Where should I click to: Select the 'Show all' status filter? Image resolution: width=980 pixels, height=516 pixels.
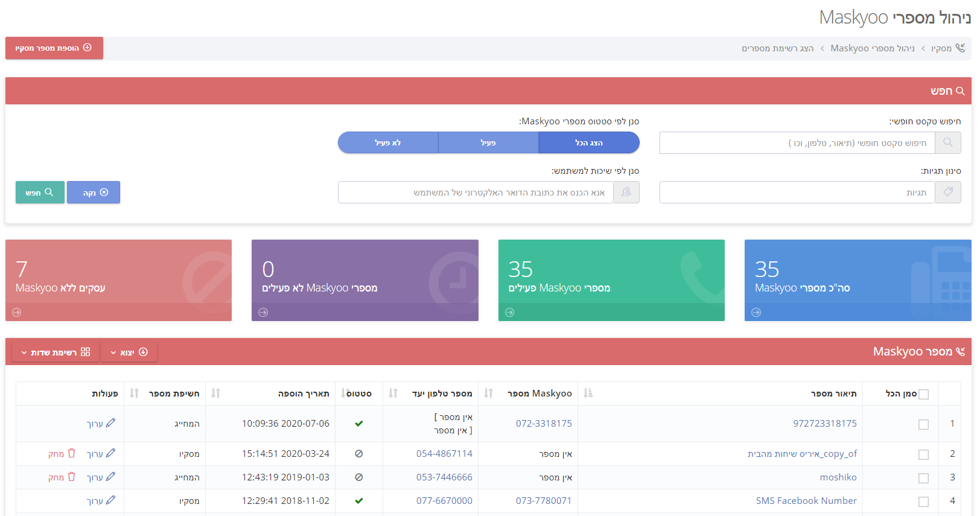pos(589,143)
